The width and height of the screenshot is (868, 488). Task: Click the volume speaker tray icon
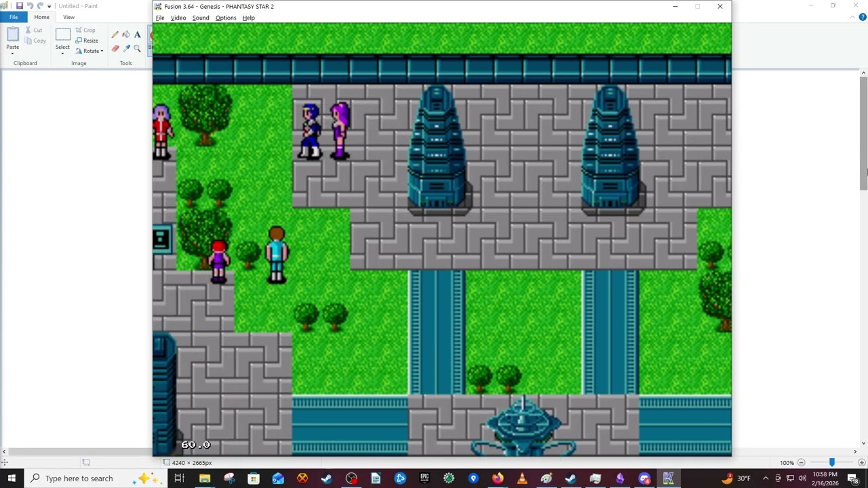pyautogui.click(x=802, y=479)
